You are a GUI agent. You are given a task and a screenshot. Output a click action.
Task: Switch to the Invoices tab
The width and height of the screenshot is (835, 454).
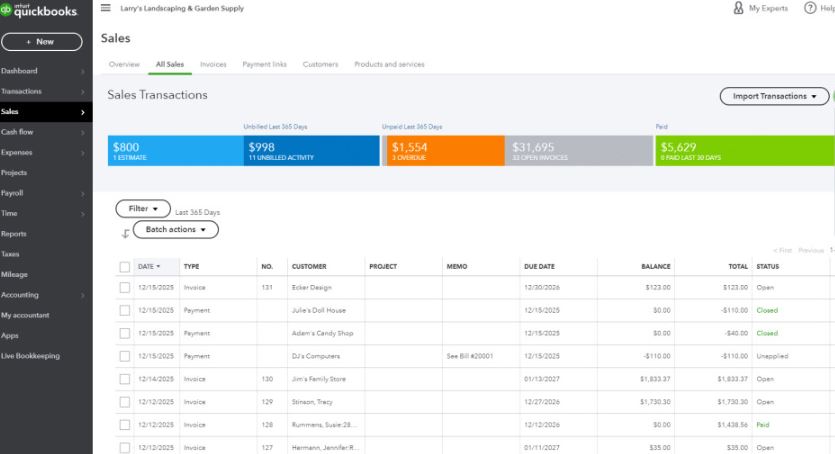point(213,64)
